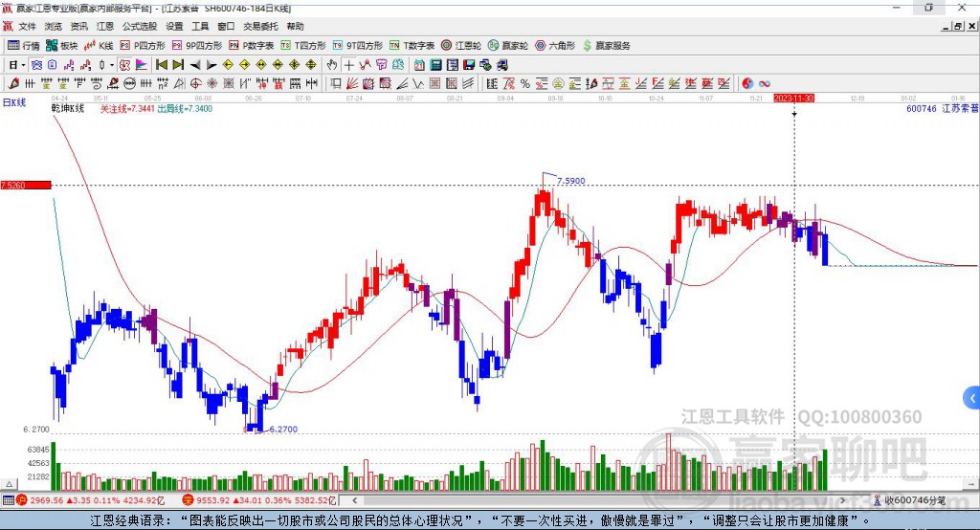Open the 浏览 menu
980x530 pixels.
coord(54,26)
